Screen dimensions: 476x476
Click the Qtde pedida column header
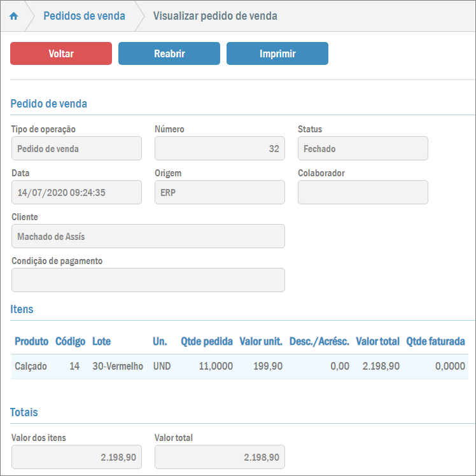tap(207, 341)
